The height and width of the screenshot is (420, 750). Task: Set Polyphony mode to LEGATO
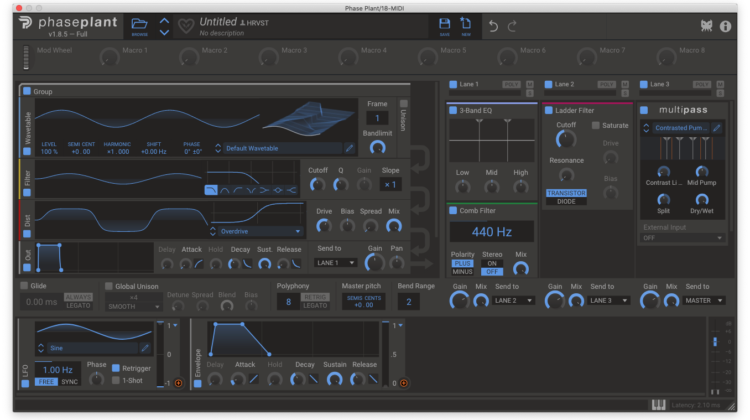[x=315, y=306]
